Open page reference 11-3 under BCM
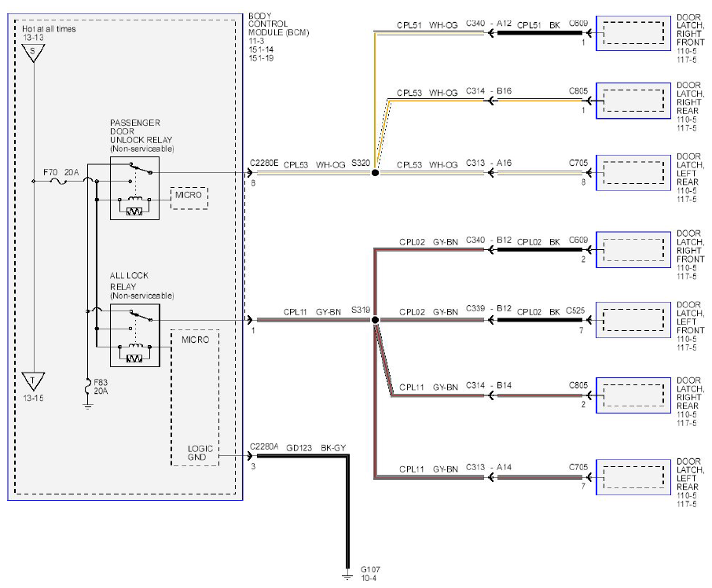This screenshot has width=712, height=588. click(x=256, y=42)
